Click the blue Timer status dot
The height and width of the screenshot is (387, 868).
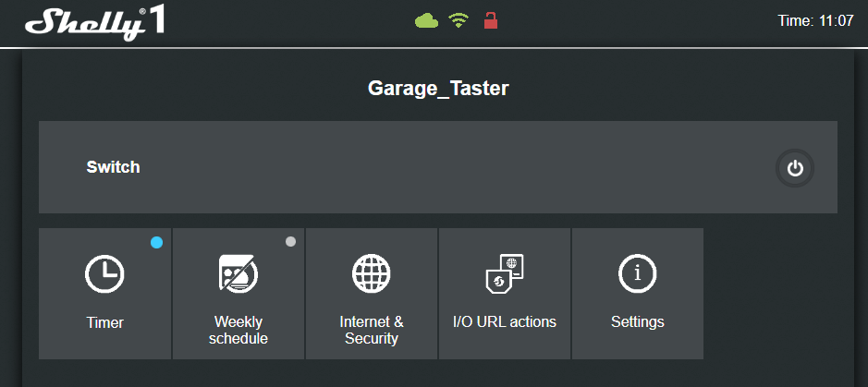156,242
